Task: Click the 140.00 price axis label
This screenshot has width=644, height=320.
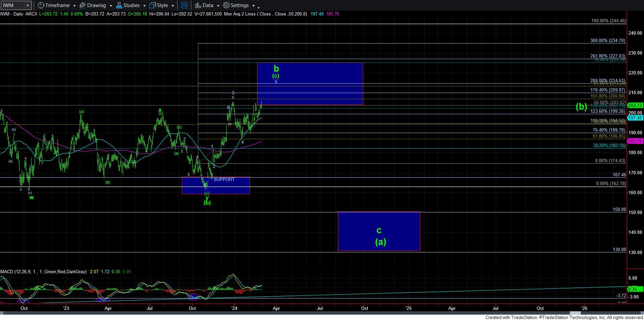Action: [635, 232]
